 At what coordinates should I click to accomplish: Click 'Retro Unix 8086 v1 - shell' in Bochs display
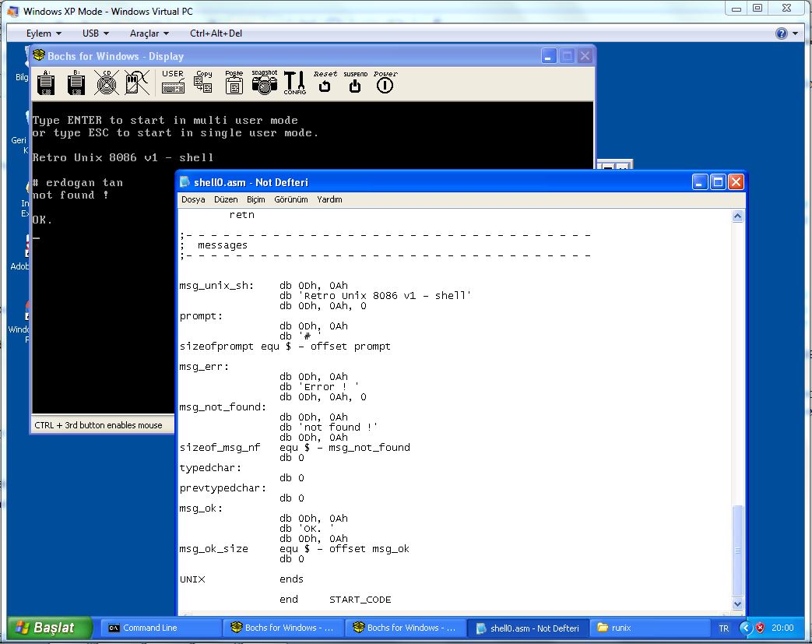[123, 157]
